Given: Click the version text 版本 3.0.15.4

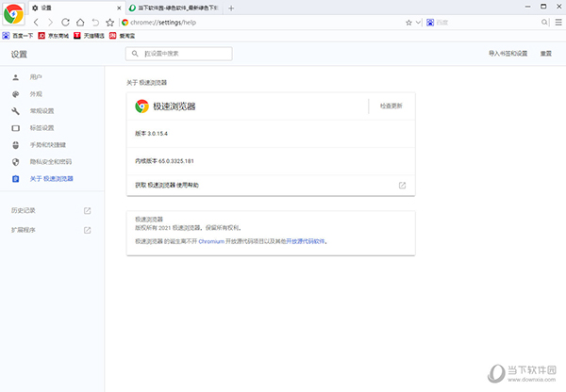Looking at the screenshot, I should pyautogui.click(x=151, y=134).
